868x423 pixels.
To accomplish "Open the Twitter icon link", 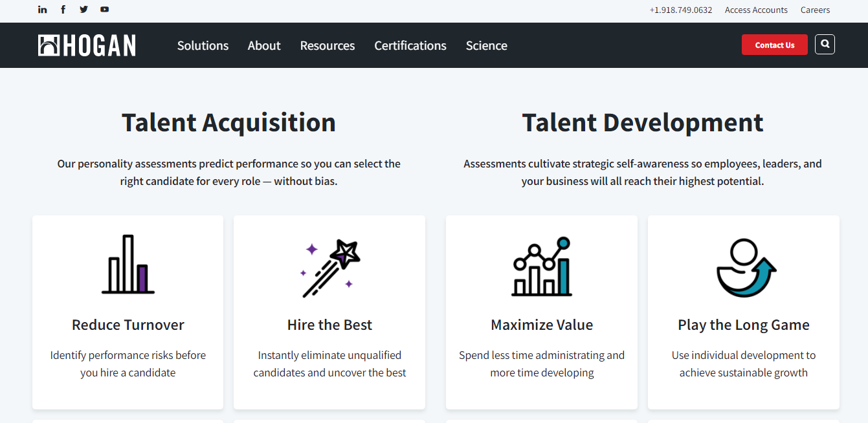I will point(83,9).
